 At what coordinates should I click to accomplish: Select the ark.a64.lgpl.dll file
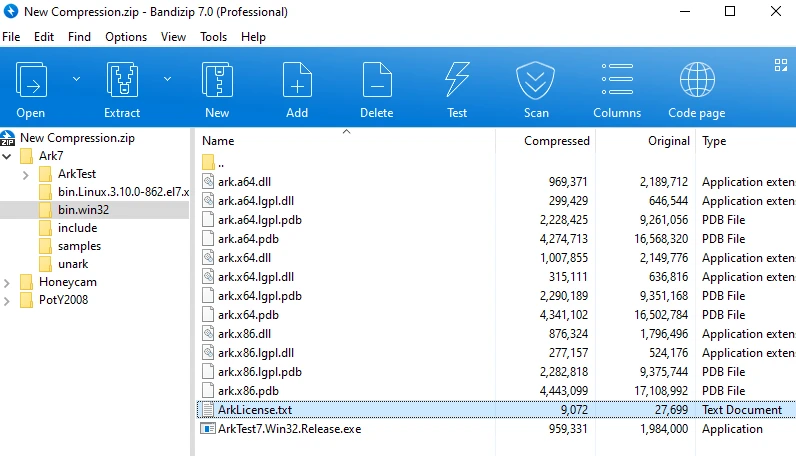tap(256, 201)
